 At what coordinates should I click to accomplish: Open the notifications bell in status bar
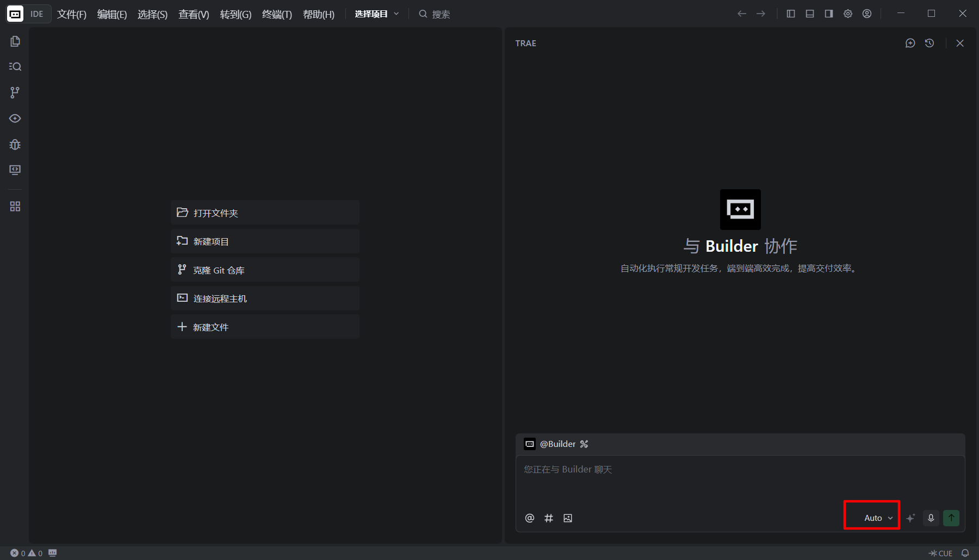pos(965,553)
